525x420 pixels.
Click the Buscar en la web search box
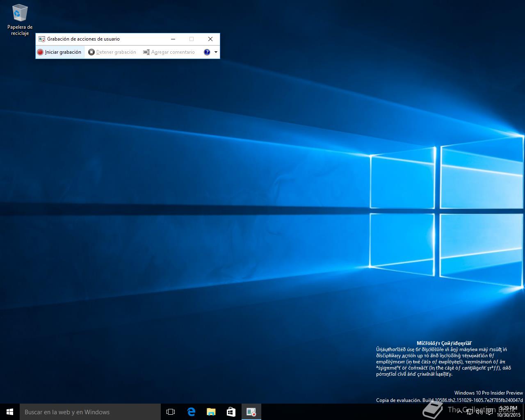click(x=90, y=412)
